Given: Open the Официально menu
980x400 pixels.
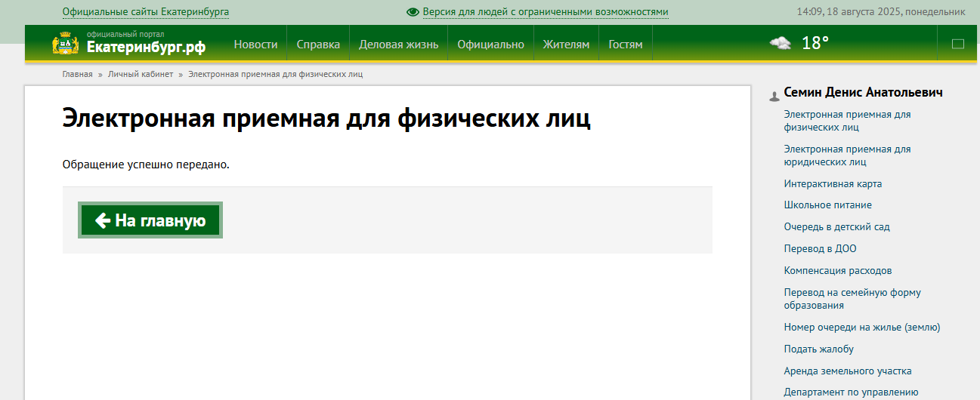Looking at the screenshot, I should click(490, 44).
